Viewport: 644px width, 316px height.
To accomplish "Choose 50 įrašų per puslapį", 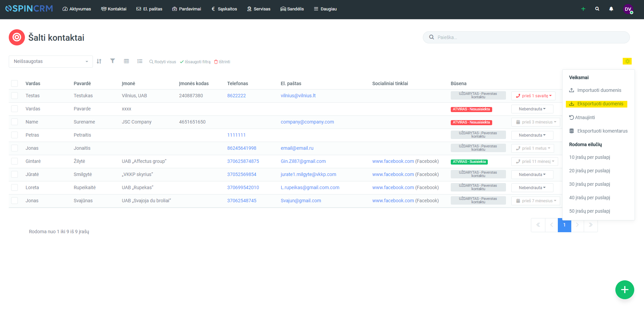I will click(x=589, y=211).
